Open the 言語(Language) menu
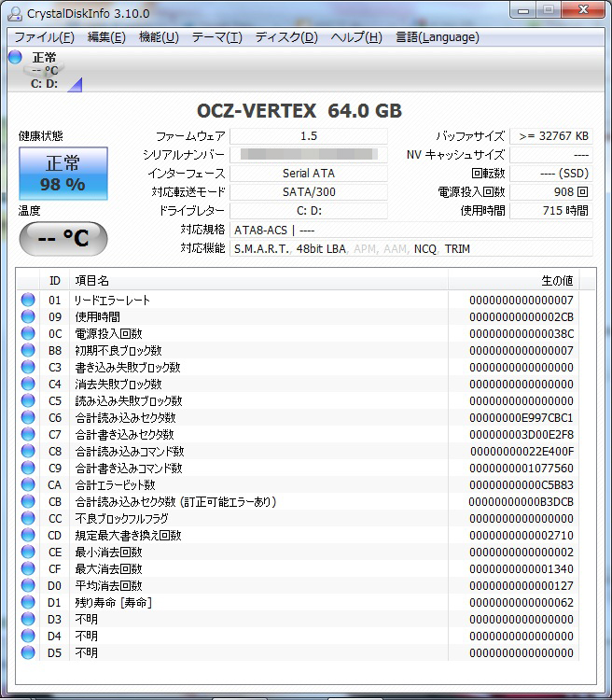 pyautogui.click(x=438, y=37)
